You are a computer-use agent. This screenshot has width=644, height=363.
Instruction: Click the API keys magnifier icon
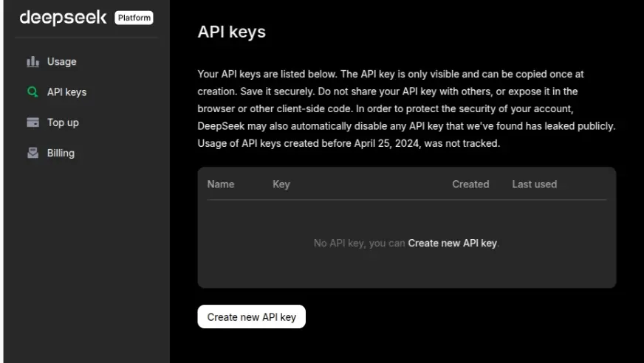(x=32, y=92)
